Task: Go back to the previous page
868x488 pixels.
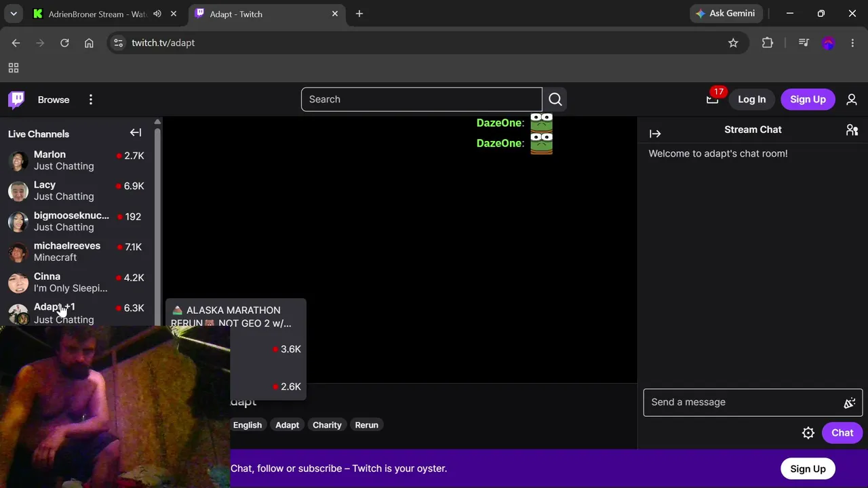Action: click(16, 43)
